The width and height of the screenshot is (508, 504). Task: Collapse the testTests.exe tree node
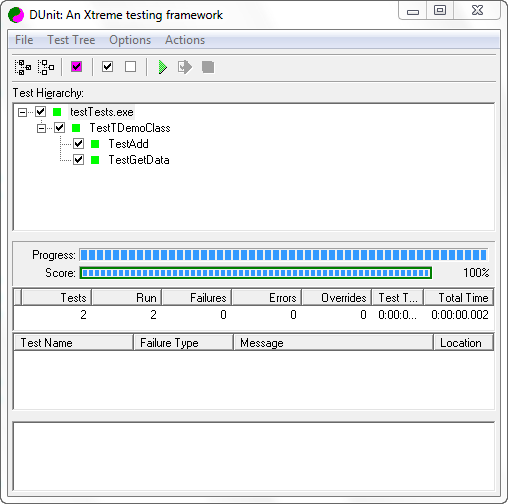(x=22, y=112)
